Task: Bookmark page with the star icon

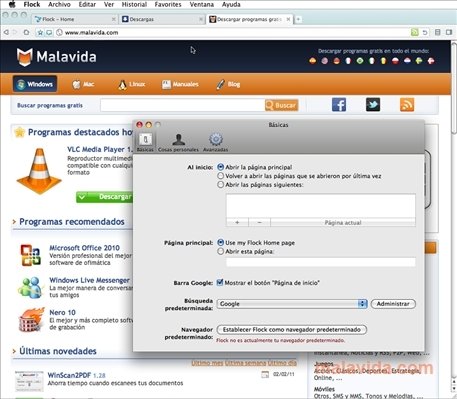Action: (x=40, y=32)
